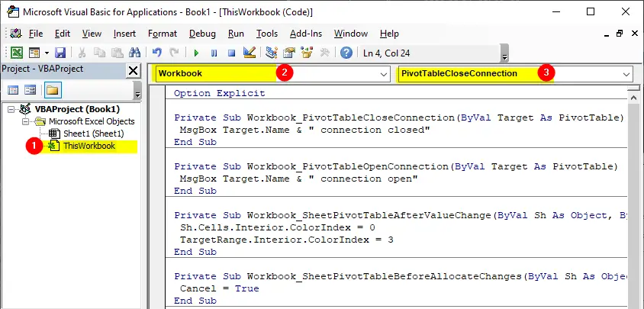Undo the last action
This screenshot has width=644, height=309.
point(157,53)
